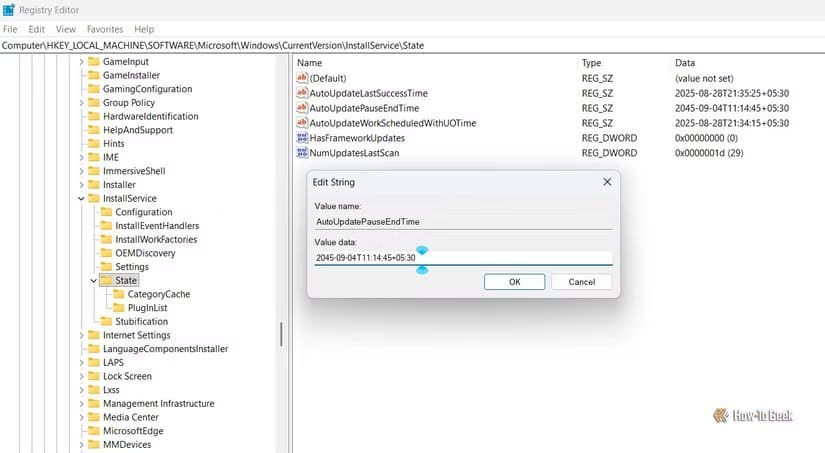Click the Stubification folder icon
This screenshot has width=825, height=453.
[x=106, y=321]
